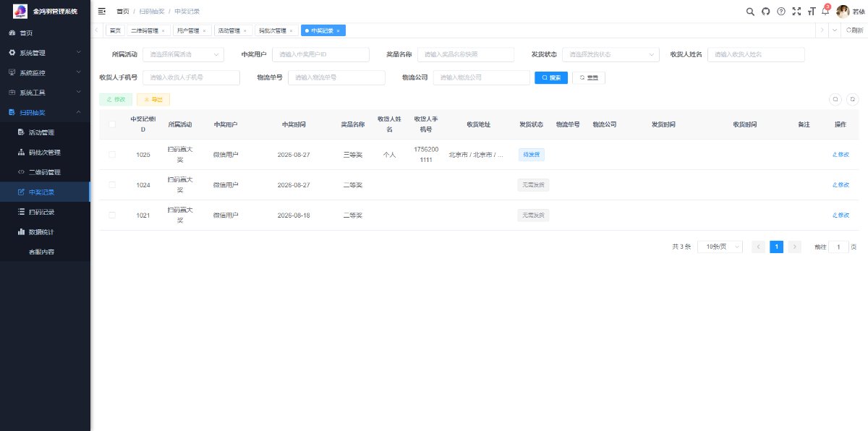The height and width of the screenshot is (431, 868).
Task: Focus the 物流单号 input field
Action: (336, 77)
